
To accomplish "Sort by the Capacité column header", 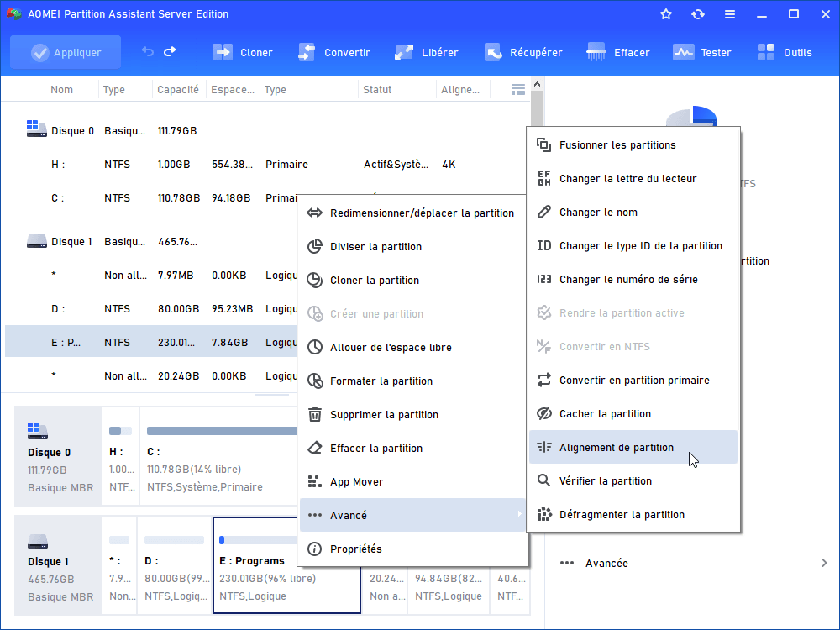I will tap(178, 90).
